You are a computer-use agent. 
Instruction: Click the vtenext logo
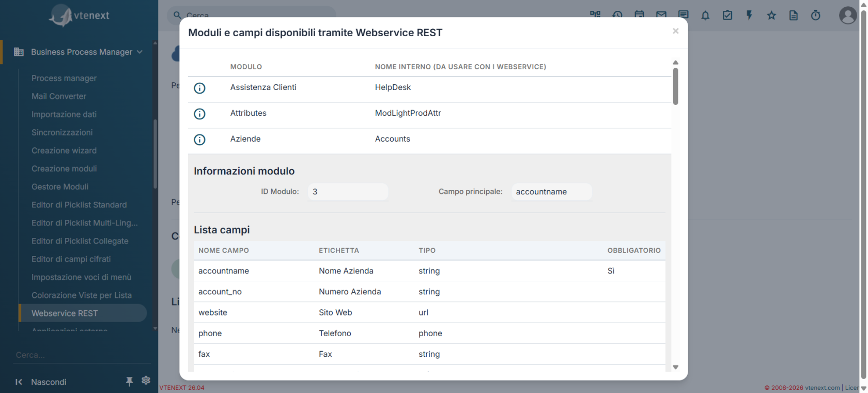[x=79, y=16]
